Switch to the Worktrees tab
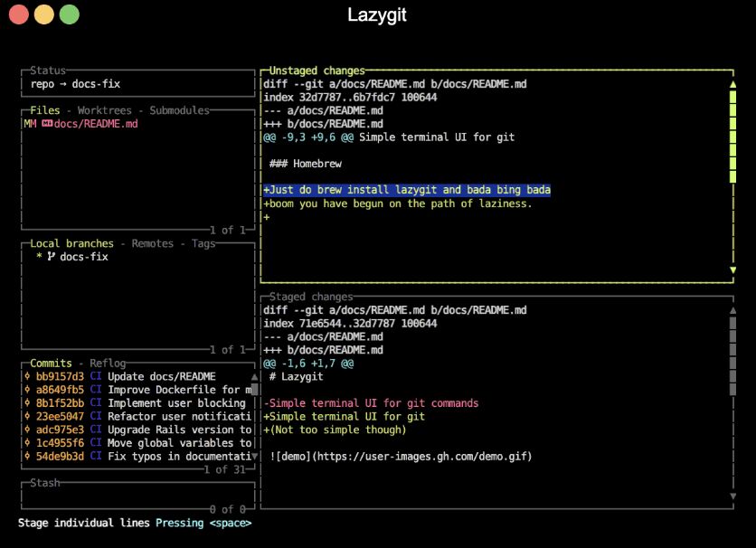 tap(105, 110)
